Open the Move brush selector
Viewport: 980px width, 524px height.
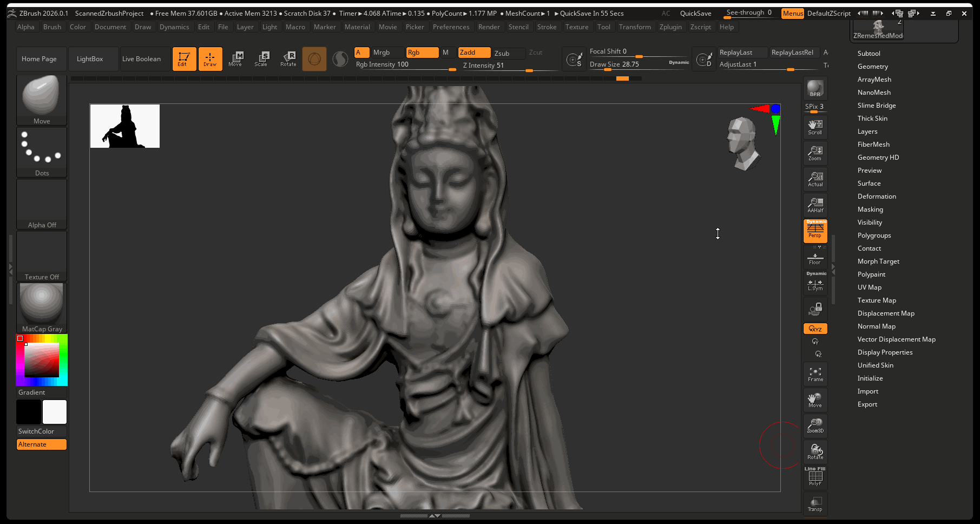(x=42, y=100)
